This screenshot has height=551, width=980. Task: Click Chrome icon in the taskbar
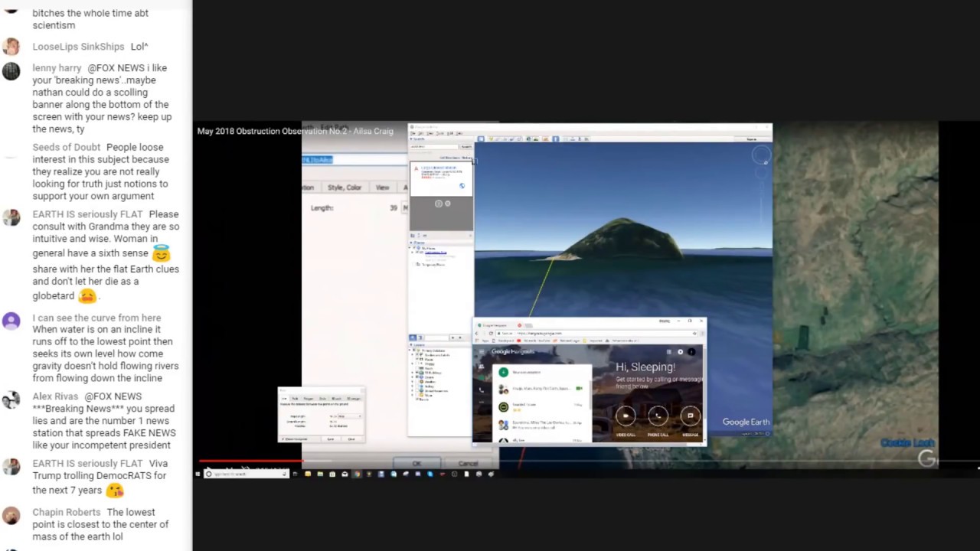357,474
